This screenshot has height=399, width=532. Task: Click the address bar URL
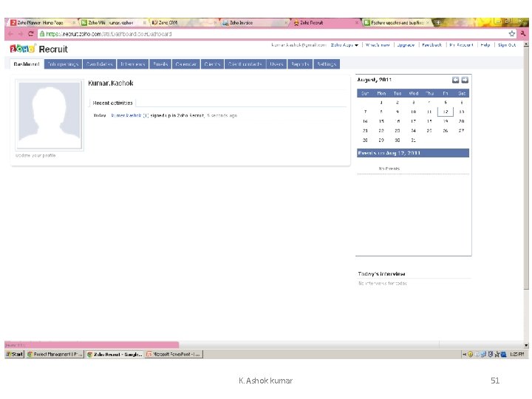[109, 34]
